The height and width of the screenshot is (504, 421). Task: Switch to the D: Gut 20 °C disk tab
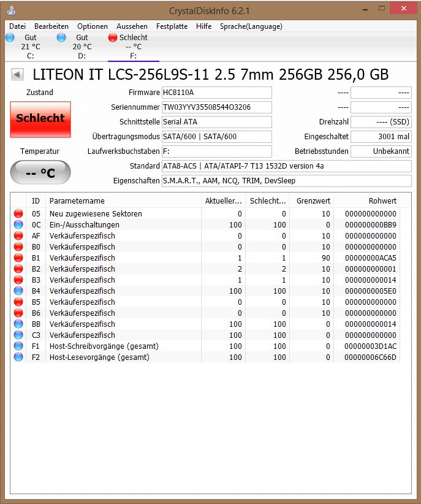tap(82, 47)
